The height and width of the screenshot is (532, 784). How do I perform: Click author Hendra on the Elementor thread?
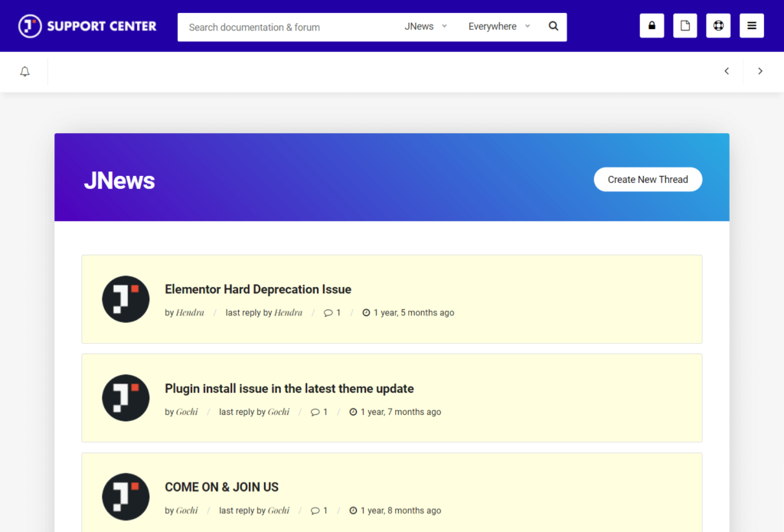(x=189, y=312)
